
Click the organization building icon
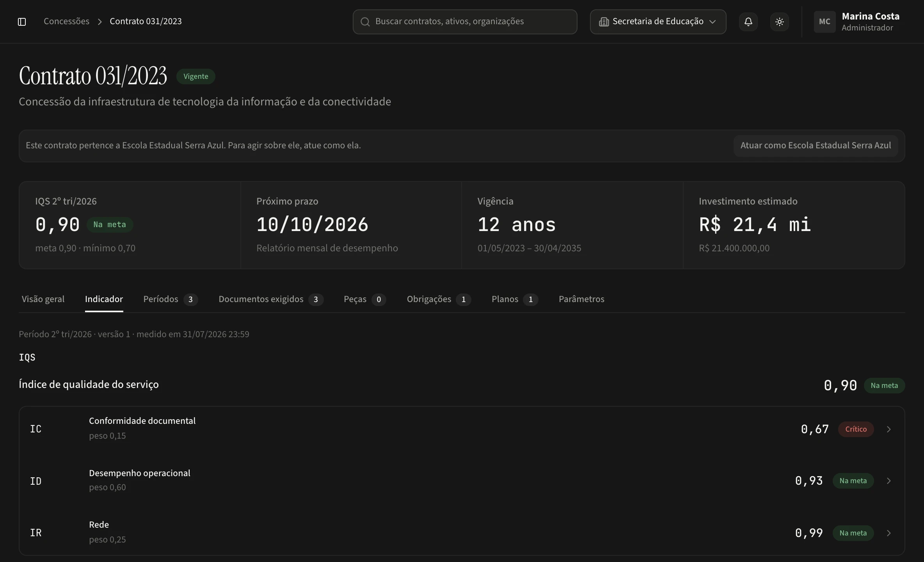click(604, 22)
